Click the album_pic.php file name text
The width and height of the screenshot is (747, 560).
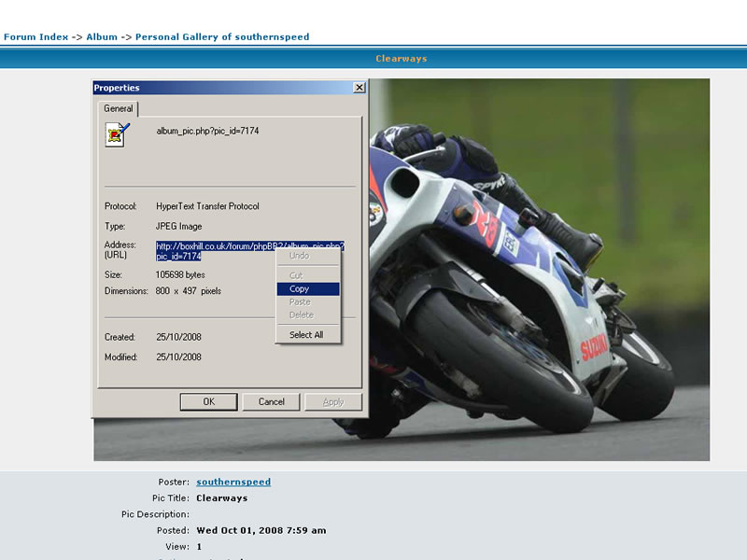[x=207, y=132]
